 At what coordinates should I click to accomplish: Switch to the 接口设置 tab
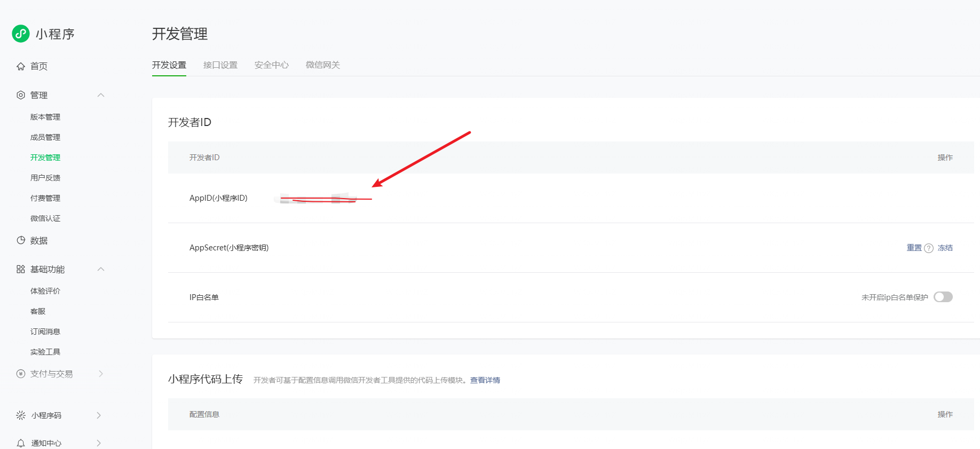[x=220, y=65]
